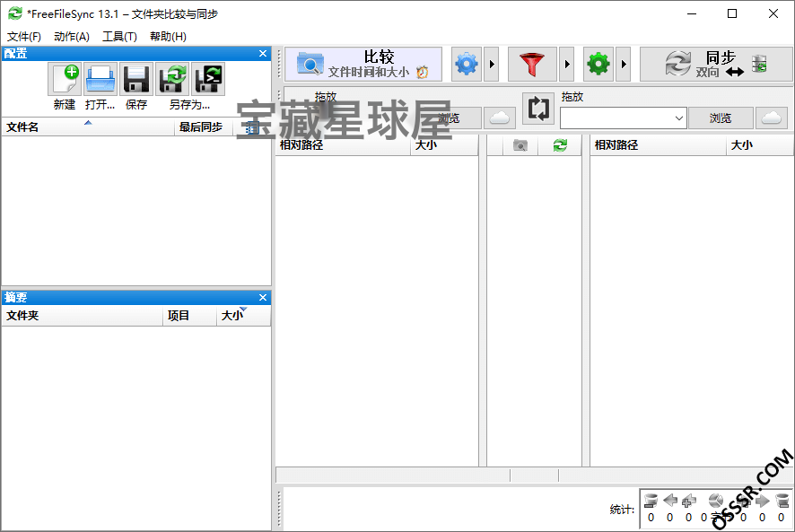
Task: Open the 动作(A) menu
Action: pyautogui.click(x=72, y=37)
